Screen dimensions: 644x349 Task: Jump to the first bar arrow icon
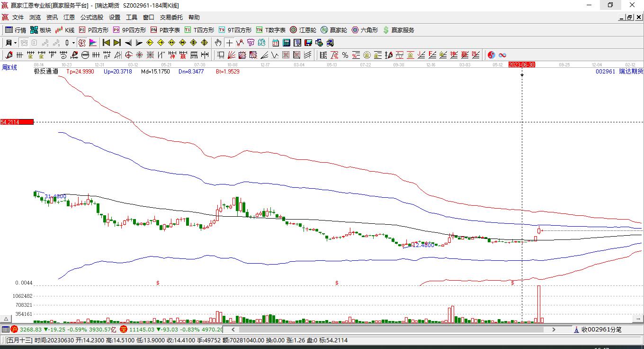point(106,43)
